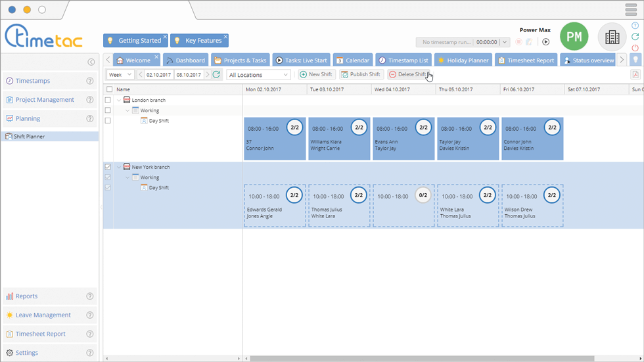Click the help icon next to Timestamps
The height and width of the screenshot is (362, 644).
90,81
